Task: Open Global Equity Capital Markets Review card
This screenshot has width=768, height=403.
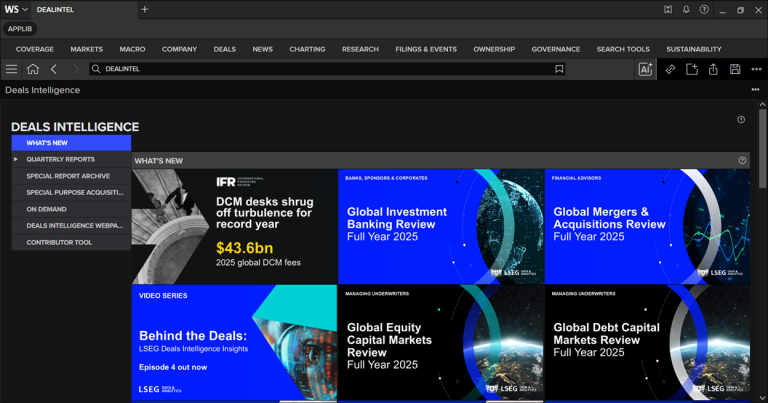Action: tap(441, 343)
